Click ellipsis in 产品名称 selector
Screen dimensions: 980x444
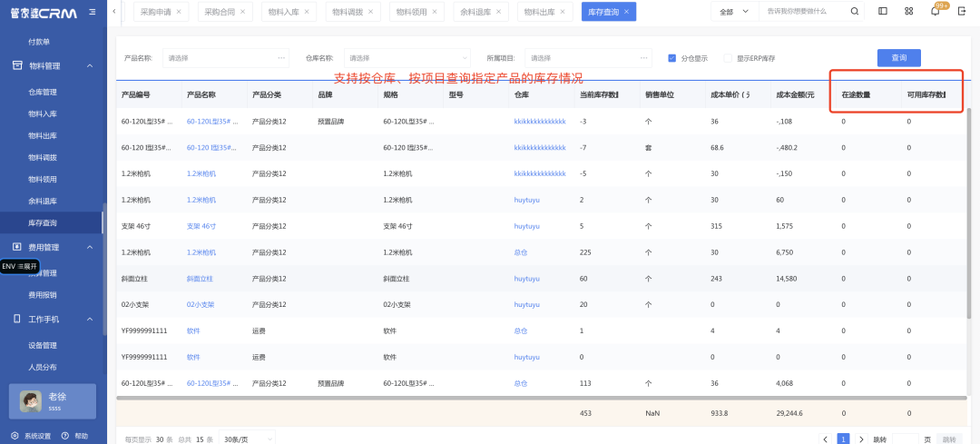point(281,58)
